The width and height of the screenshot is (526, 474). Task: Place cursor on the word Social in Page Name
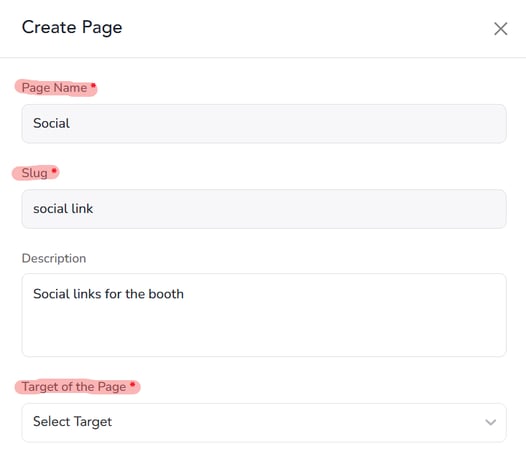pyautogui.click(x=51, y=123)
